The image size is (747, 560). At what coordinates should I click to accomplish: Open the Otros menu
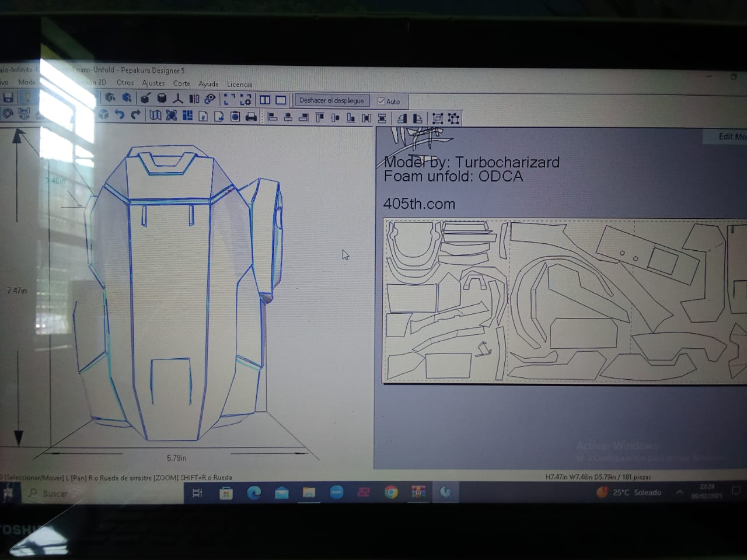pyautogui.click(x=125, y=83)
